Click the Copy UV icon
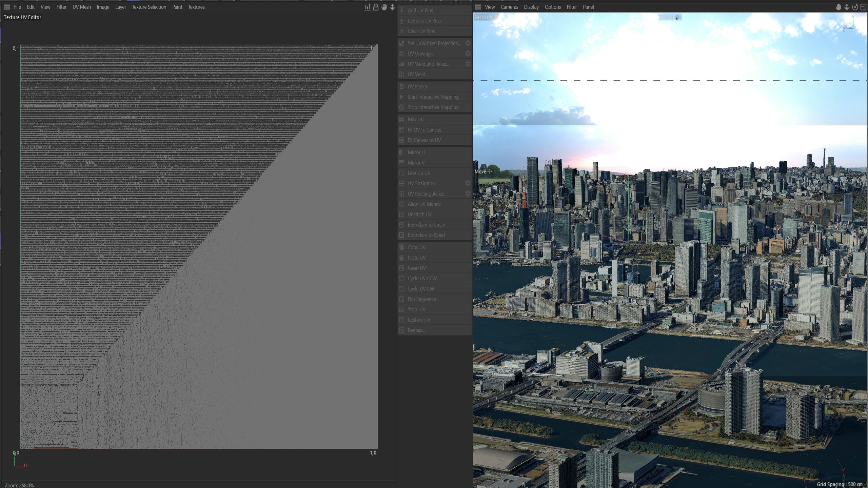This screenshot has width=868, height=488. [x=402, y=247]
